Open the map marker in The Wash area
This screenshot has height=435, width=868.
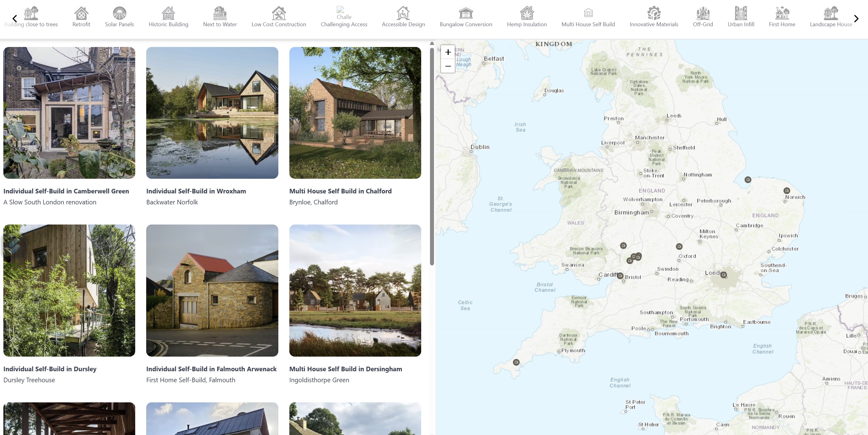coord(748,180)
